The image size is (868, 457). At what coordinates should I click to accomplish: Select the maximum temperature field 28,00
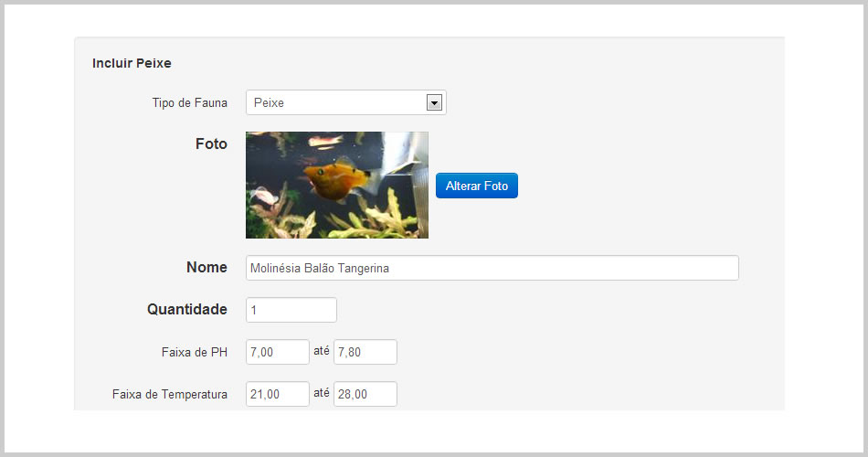(x=365, y=394)
